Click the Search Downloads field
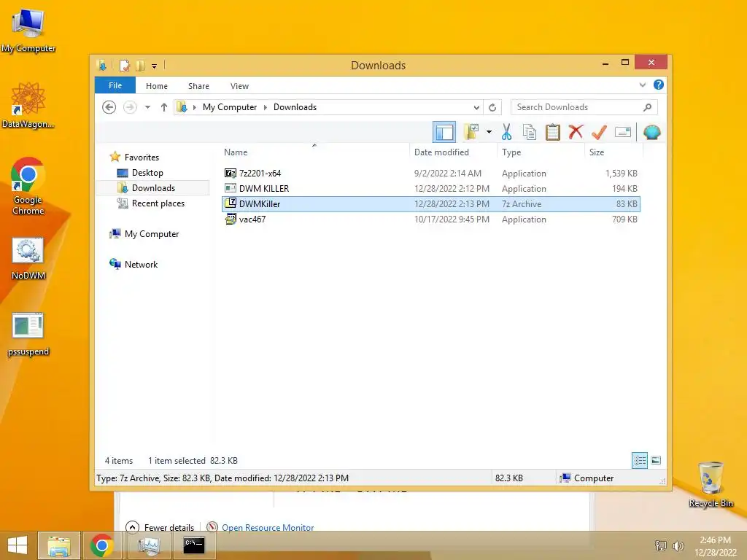This screenshot has width=747, height=560. [x=584, y=107]
